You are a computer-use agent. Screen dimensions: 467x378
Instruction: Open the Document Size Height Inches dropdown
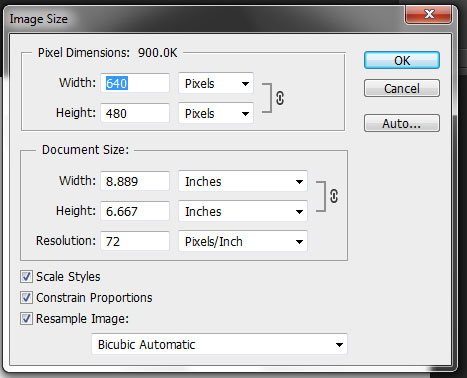tap(243, 211)
